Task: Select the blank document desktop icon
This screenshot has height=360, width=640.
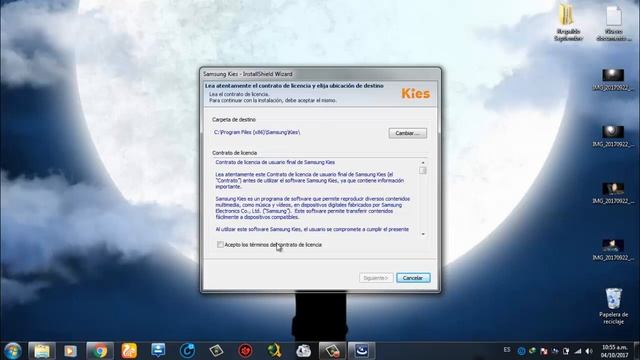Action: [x=613, y=23]
